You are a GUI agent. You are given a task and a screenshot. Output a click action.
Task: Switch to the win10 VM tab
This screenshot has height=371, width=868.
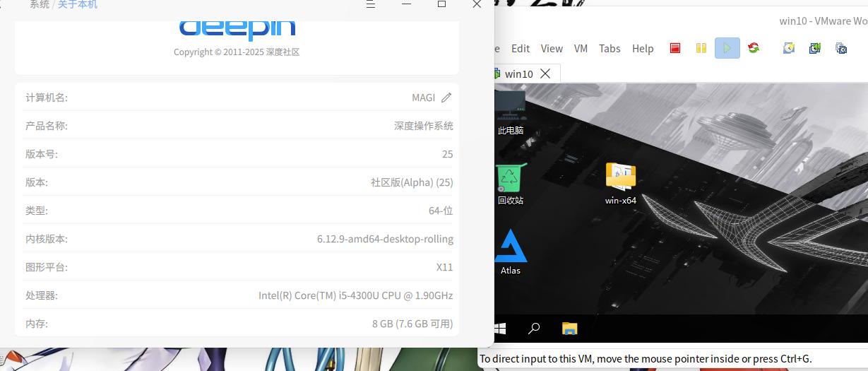pos(519,73)
